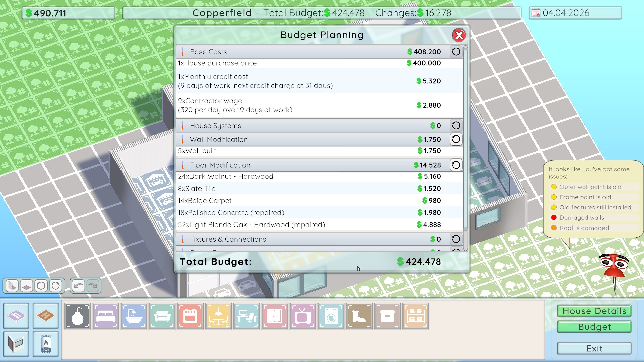Select the water heater systems tool
Viewport: 644px width, 362px height.
pos(46,344)
